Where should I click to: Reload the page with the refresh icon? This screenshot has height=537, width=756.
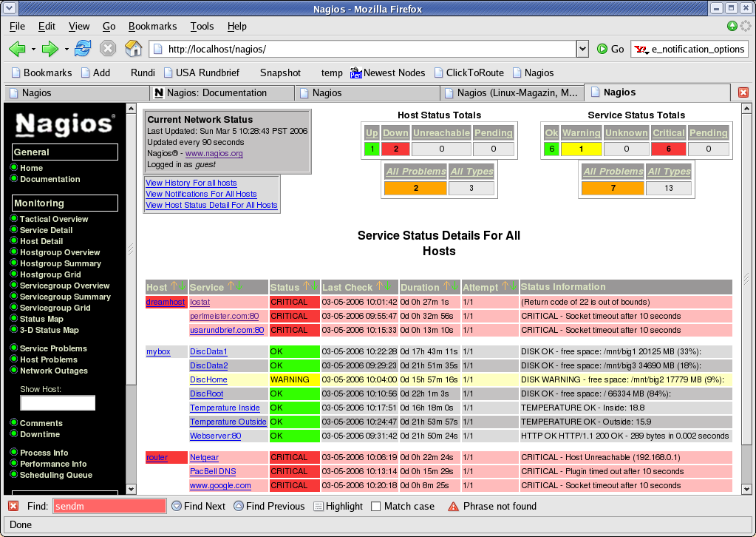pos(83,48)
